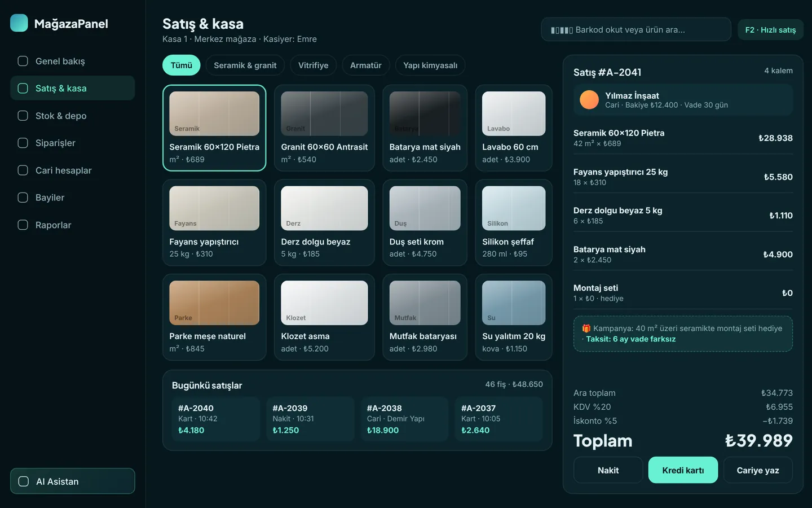Filter products by Seramik & granit

(245, 65)
